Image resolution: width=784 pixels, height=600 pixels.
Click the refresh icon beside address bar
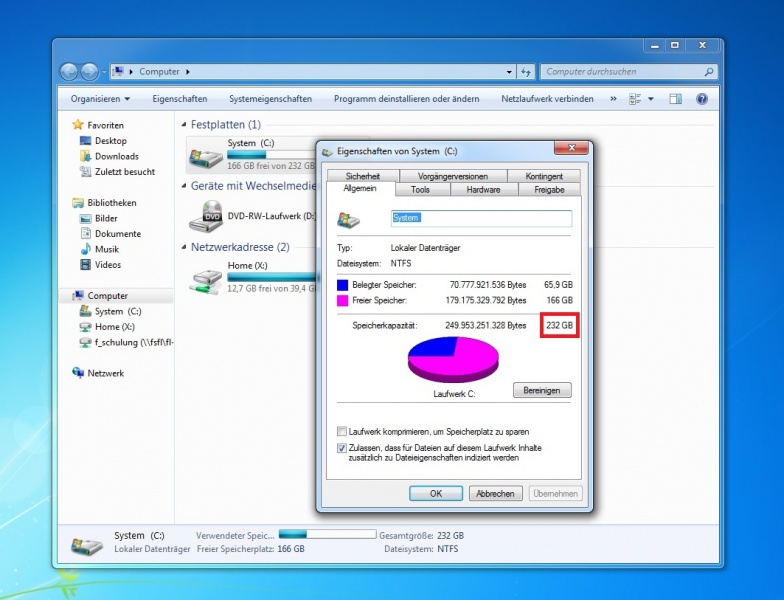(526, 72)
